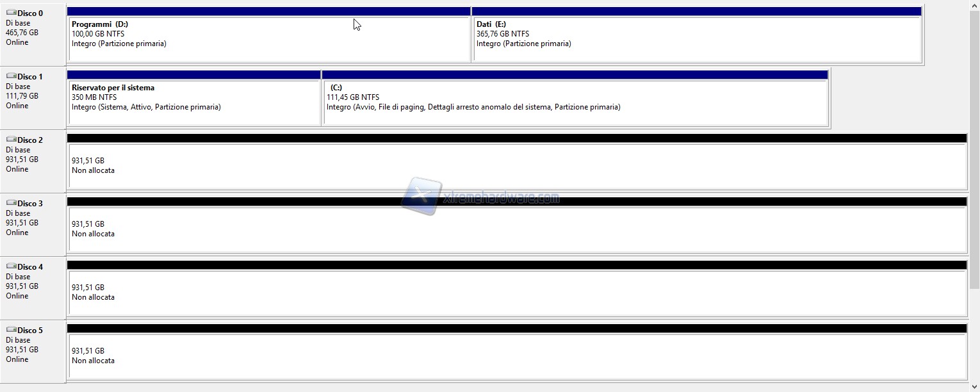
Task: Click the Disco 4 drive icon
Action: pyautogui.click(x=11, y=266)
